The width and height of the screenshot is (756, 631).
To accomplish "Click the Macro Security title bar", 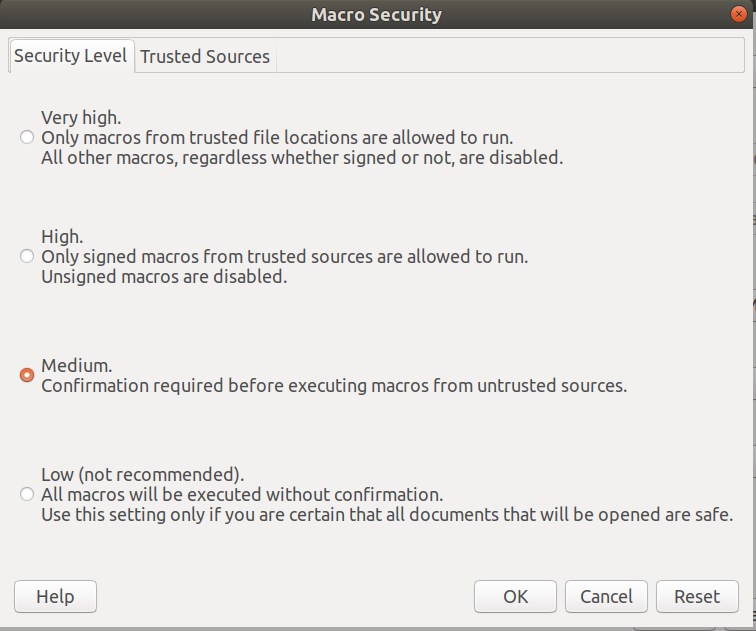I will 377,14.
